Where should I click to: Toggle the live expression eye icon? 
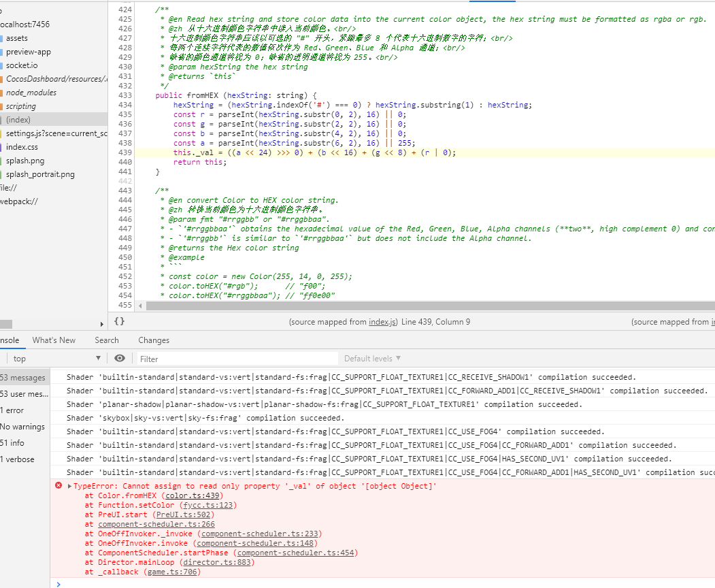coord(120,359)
